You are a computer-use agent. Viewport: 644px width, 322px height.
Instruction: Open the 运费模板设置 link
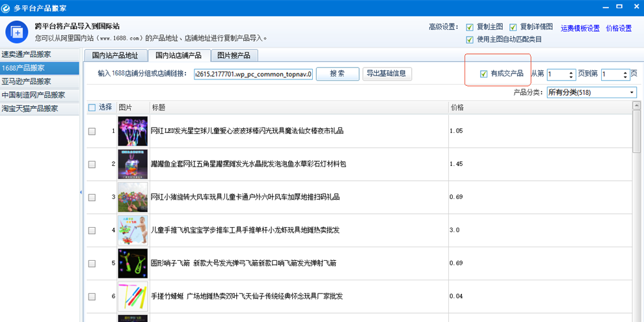point(580,28)
